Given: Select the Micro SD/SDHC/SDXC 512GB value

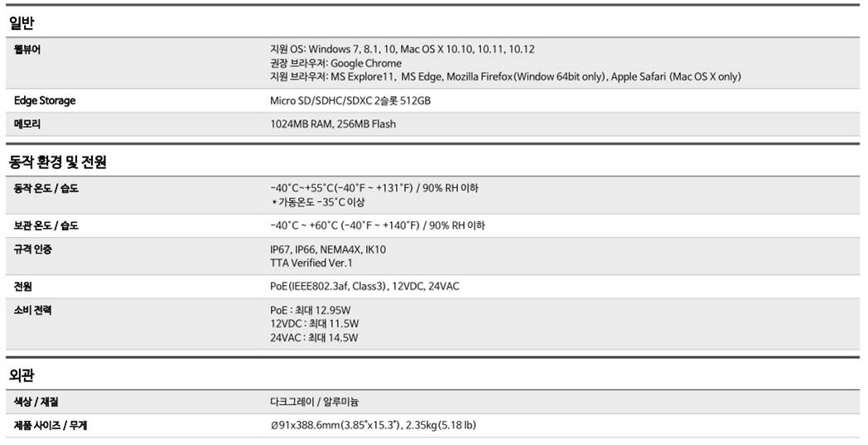Looking at the screenshot, I should (350, 101).
